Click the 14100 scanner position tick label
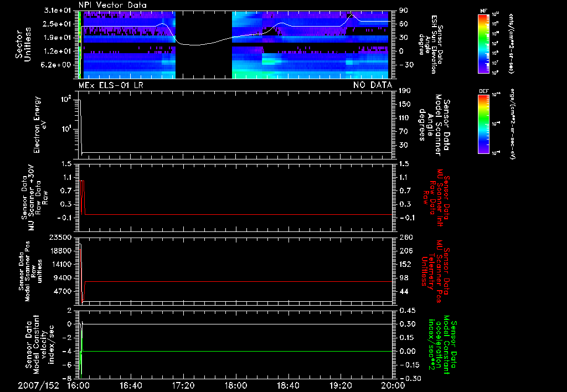 pos(60,264)
